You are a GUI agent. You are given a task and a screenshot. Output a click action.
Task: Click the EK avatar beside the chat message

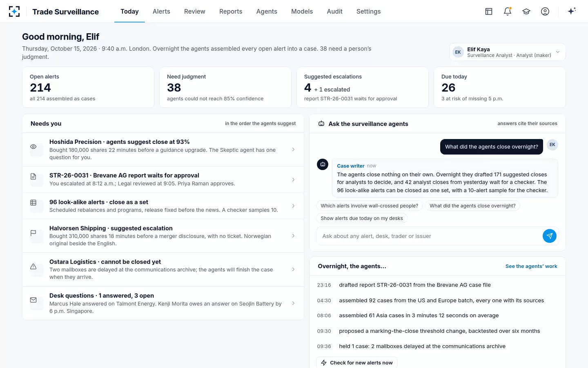tap(552, 145)
